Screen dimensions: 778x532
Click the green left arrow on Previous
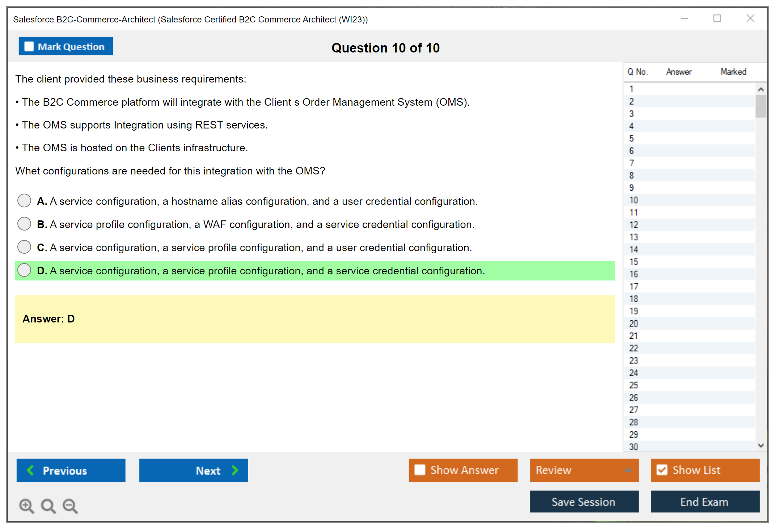click(30, 470)
